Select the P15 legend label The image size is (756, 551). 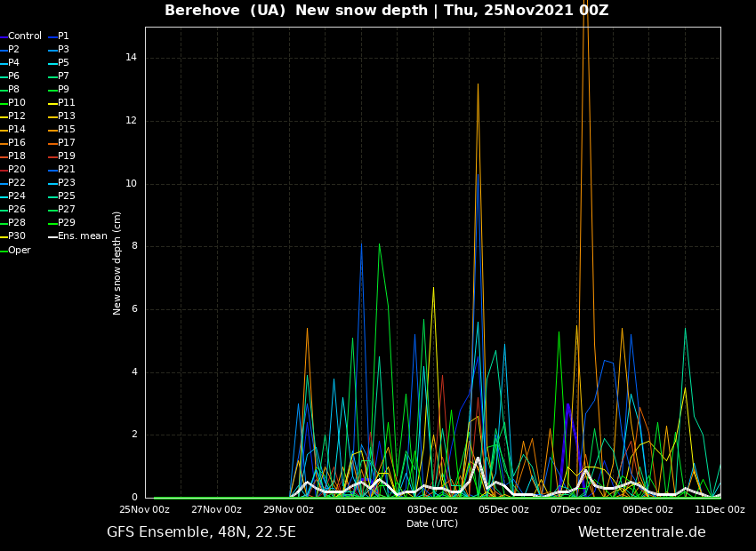(66, 130)
